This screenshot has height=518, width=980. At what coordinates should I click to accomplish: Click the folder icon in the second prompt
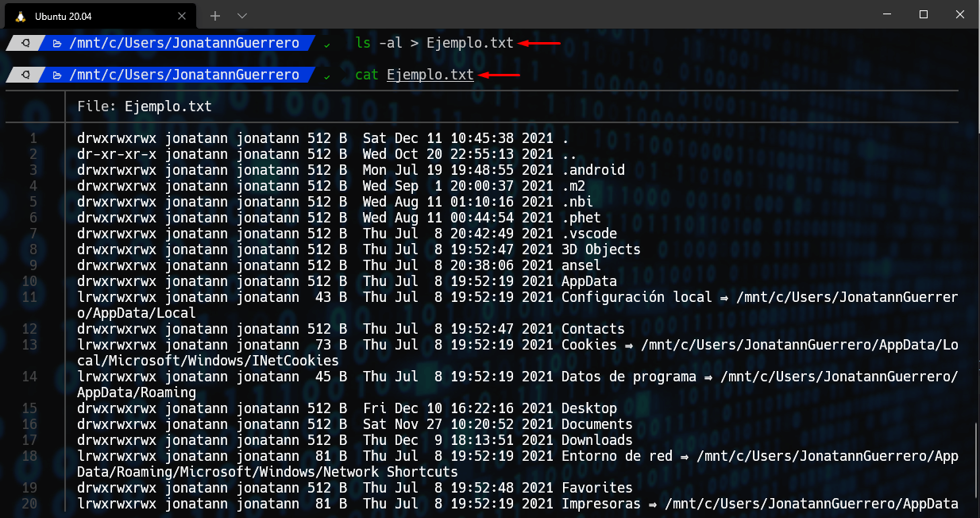[x=57, y=75]
